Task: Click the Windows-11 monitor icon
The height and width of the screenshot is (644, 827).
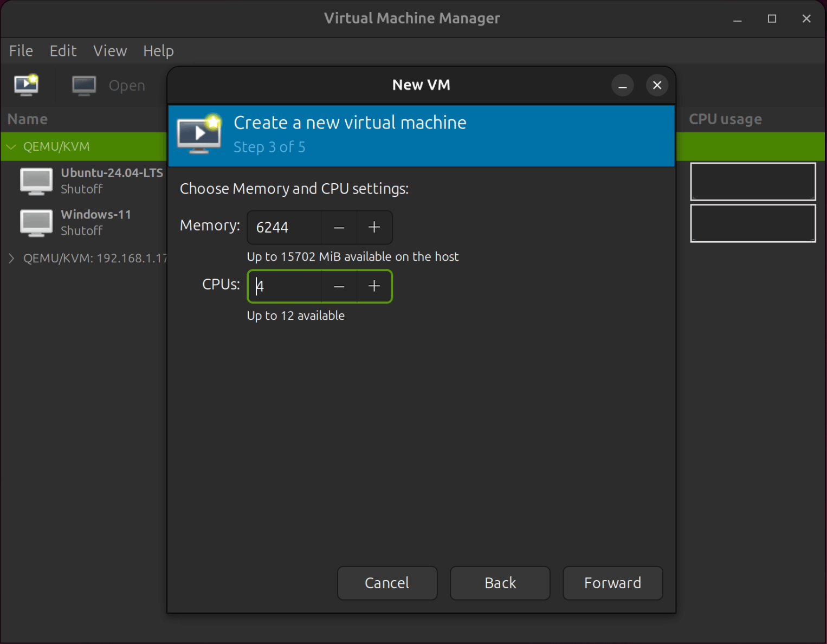Action: pos(36,223)
